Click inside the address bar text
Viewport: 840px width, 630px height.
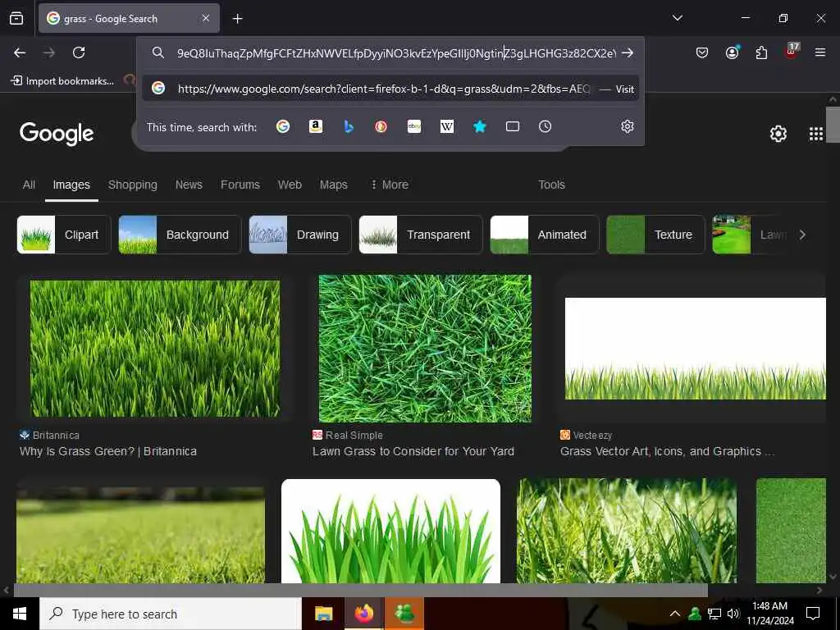point(396,53)
